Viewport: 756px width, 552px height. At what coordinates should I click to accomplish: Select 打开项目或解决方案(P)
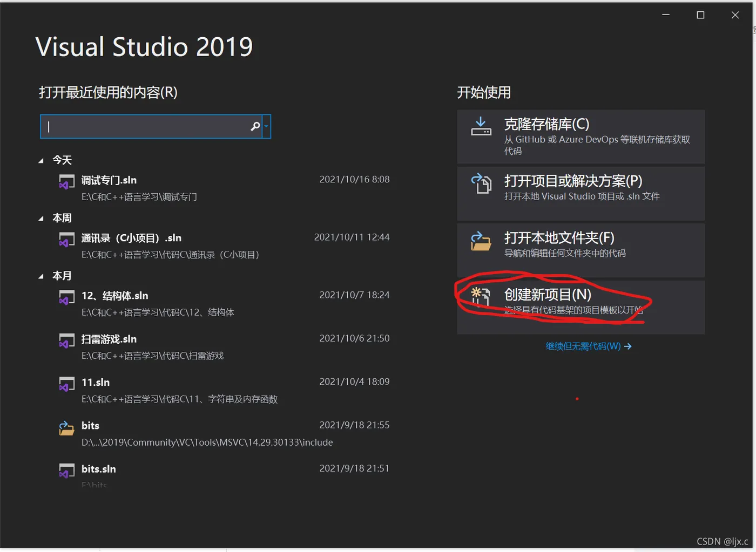click(580, 193)
